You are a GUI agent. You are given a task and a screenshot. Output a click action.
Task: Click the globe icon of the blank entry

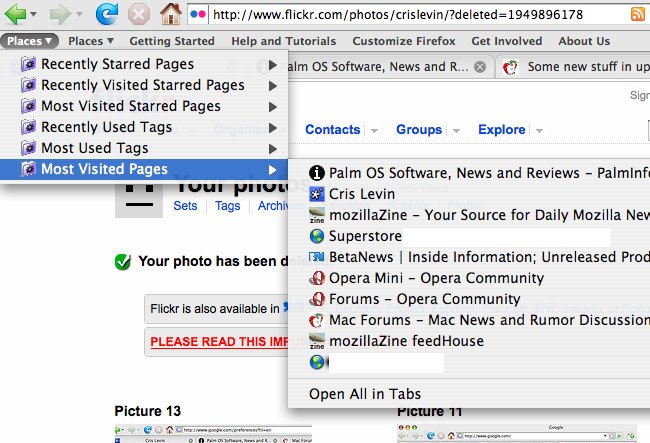tap(317, 362)
